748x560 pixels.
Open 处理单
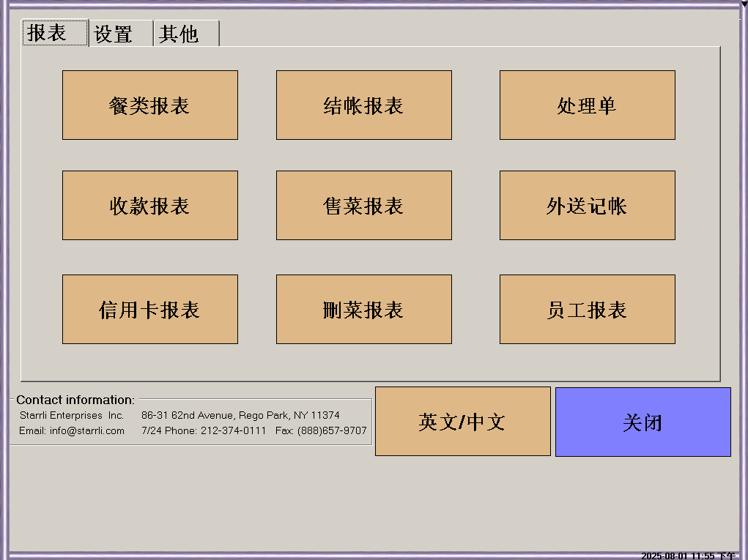point(587,105)
